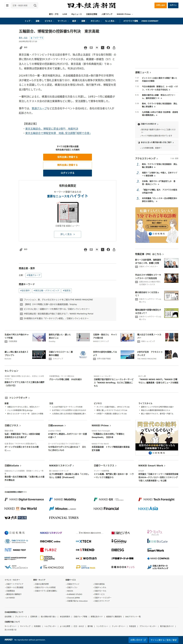
Task: Click サイトに関するご意見ご要望 footer button
Action: point(163,640)
